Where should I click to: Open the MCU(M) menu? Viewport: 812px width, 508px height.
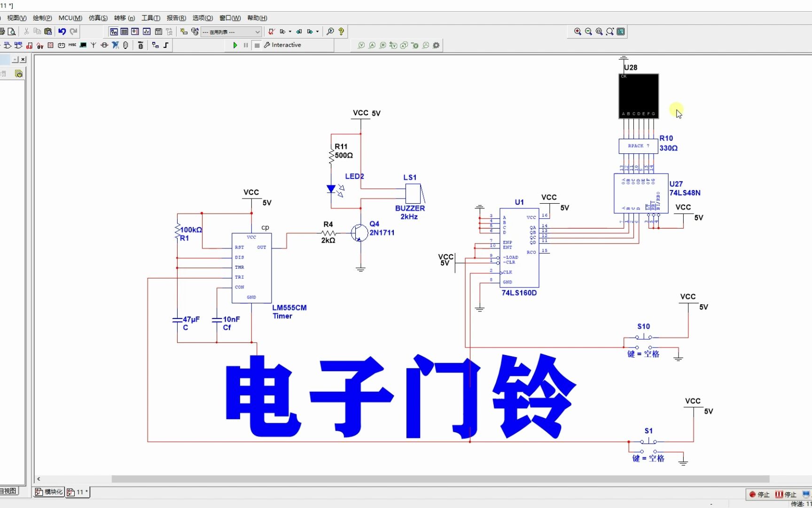pos(70,18)
